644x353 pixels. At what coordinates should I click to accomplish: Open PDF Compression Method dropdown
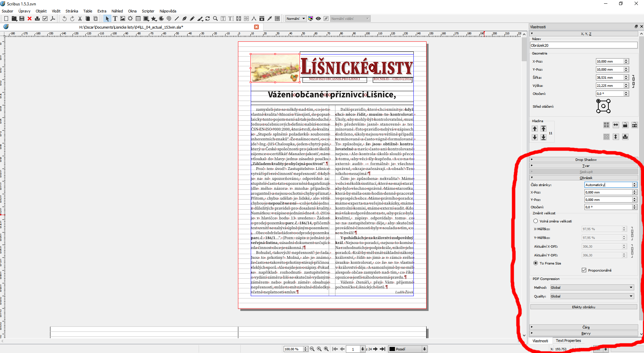pos(592,287)
